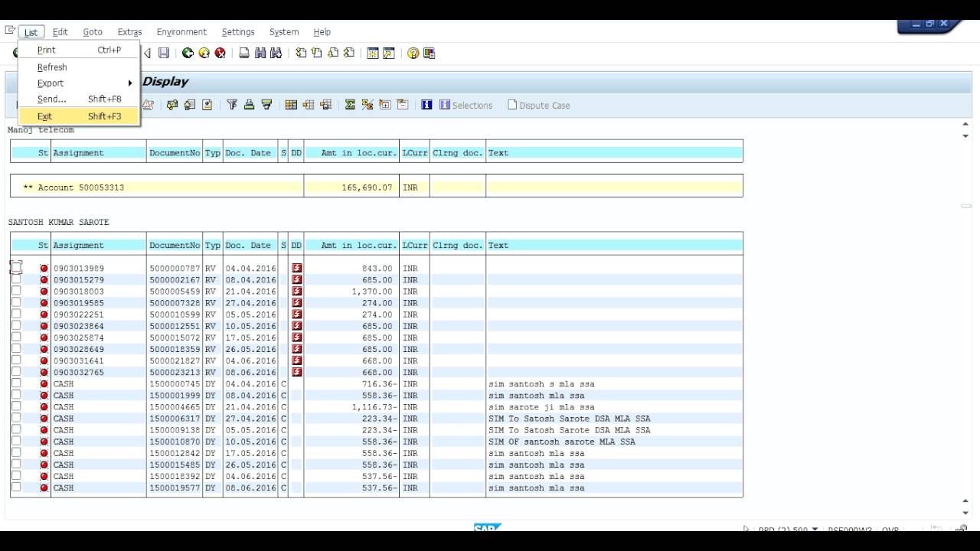Open the Extras menu

point(129,32)
